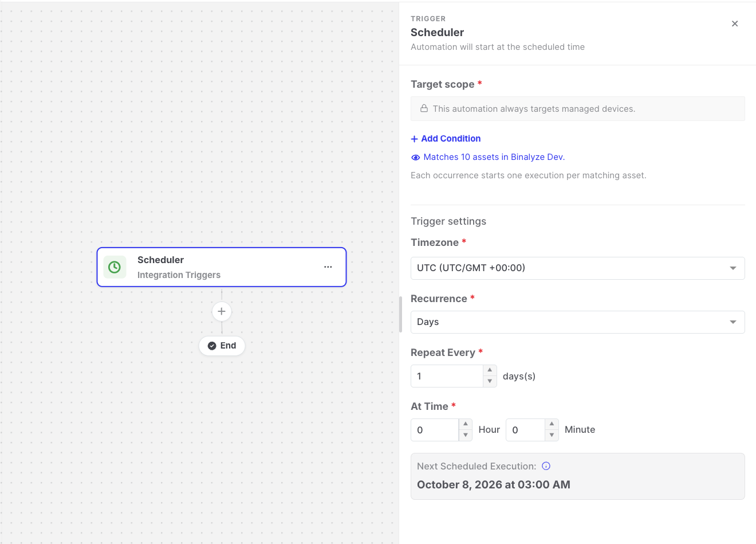Click the End node checkmark icon
This screenshot has height=544, width=756.
(212, 346)
